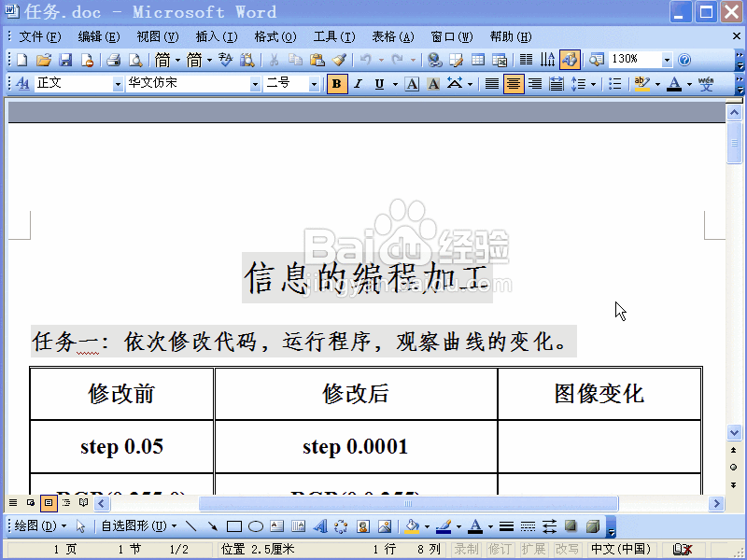Viewport: 747px width, 560px height.
Task: Start macro recording via 录制 in status bar
Action: (464, 549)
